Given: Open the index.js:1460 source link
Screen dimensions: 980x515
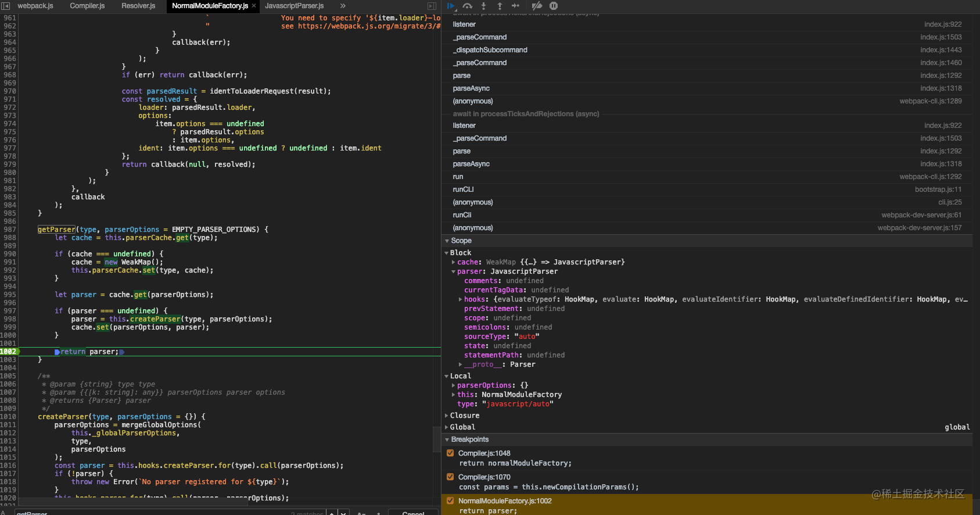Looking at the screenshot, I should [941, 63].
